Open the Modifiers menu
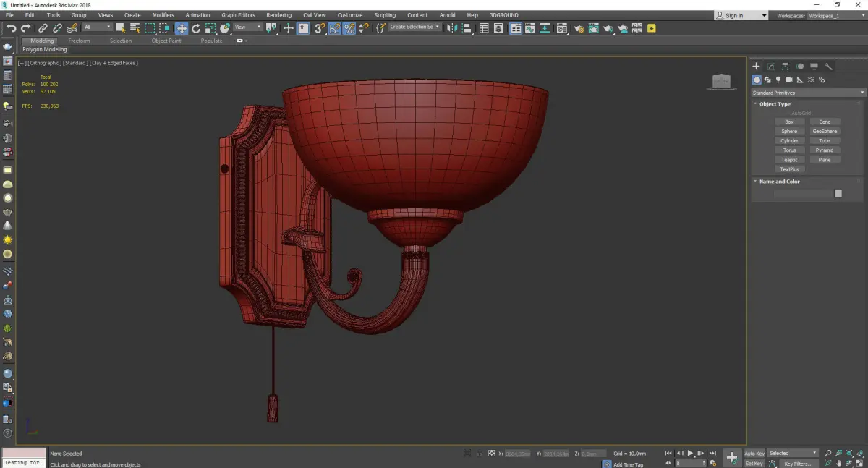Image resolution: width=868 pixels, height=468 pixels. (x=163, y=15)
